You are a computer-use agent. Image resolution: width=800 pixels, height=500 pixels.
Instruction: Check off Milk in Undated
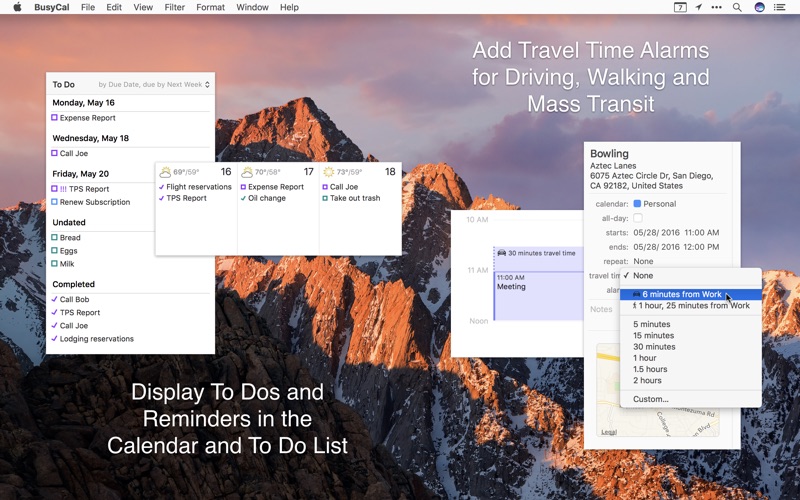pos(55,264)
